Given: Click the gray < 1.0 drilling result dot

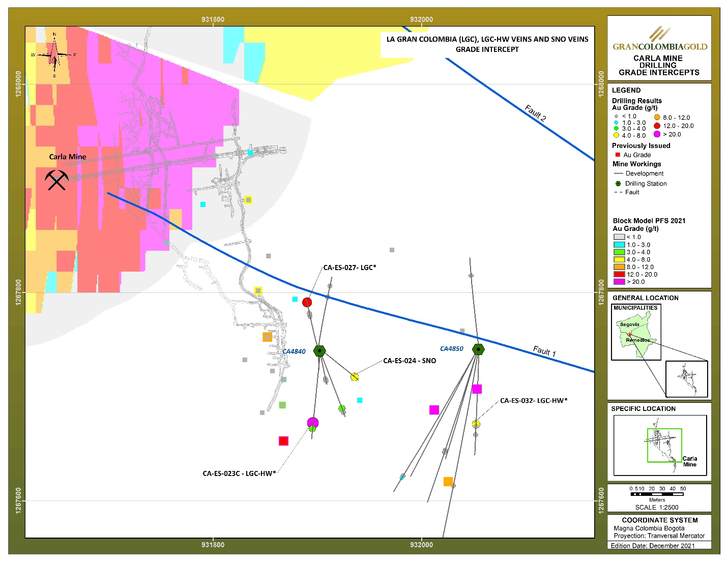Looking at the screenshot, I should coord(616,116).
